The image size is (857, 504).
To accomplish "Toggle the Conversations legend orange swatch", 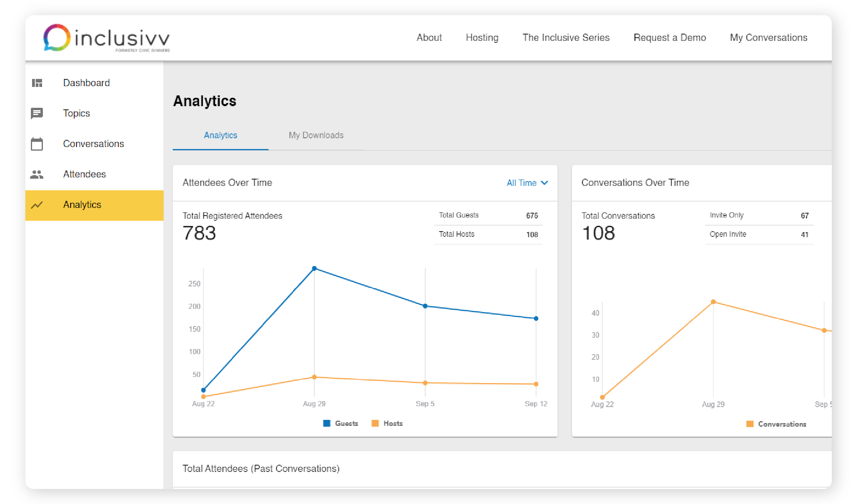I will 750,424.
